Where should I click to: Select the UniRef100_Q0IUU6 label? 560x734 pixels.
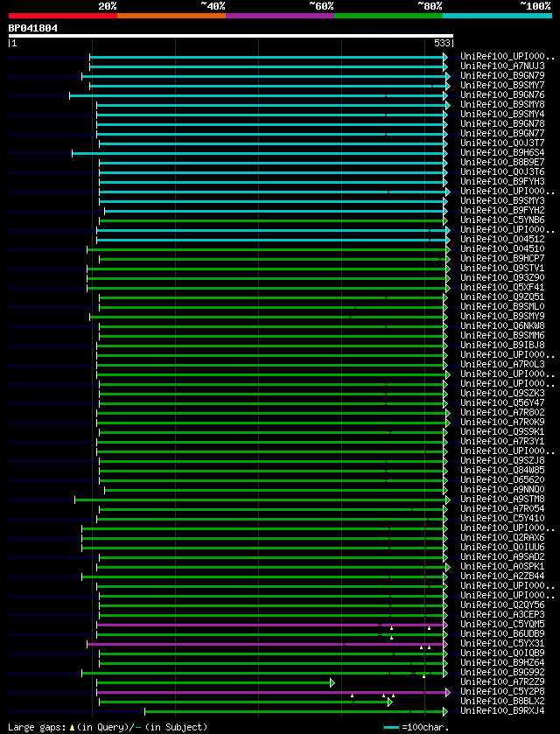click(x=502, y=548)
